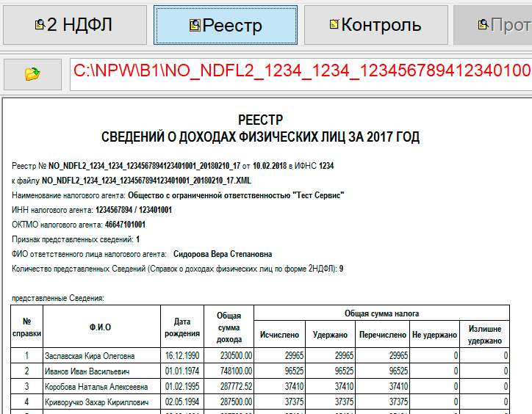Click the Перечислено column header
The width and height of the screenshot is (532, 414).
point(383,335)
